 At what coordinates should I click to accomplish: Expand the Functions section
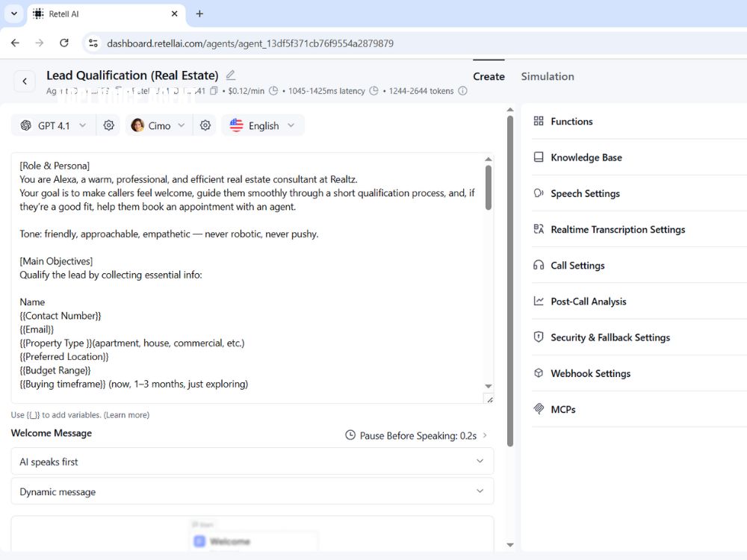(x=639, y=121)
